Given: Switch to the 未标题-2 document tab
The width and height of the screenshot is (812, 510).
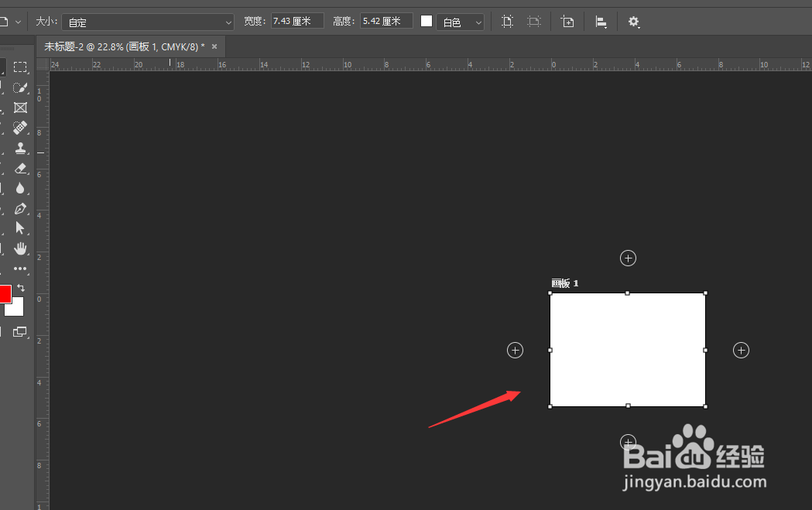Looking at the screenshot, I should click(125, 46).
